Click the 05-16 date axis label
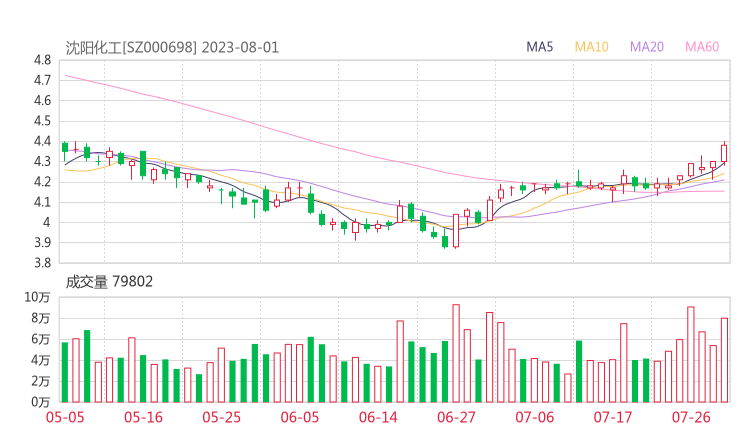 [143, 417]
